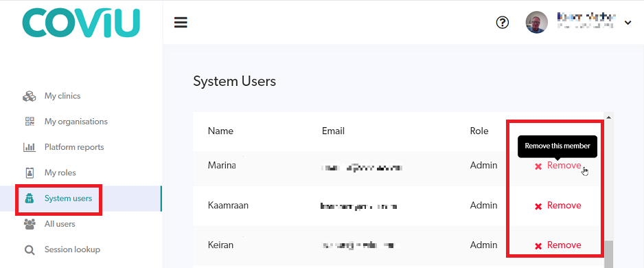Click the My organisations QR icon
The height and width of the screenshot is (268, 644).
pyautogui.click(x=30, y=122)
